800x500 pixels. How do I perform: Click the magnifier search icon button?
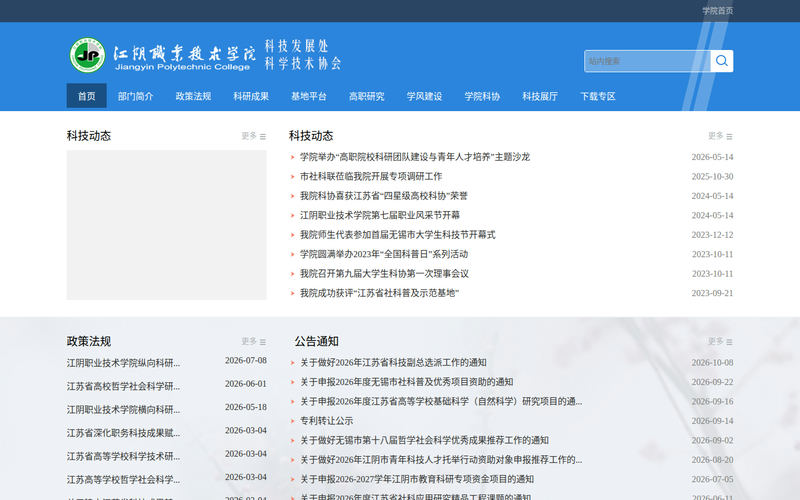[x=721, y=61]
